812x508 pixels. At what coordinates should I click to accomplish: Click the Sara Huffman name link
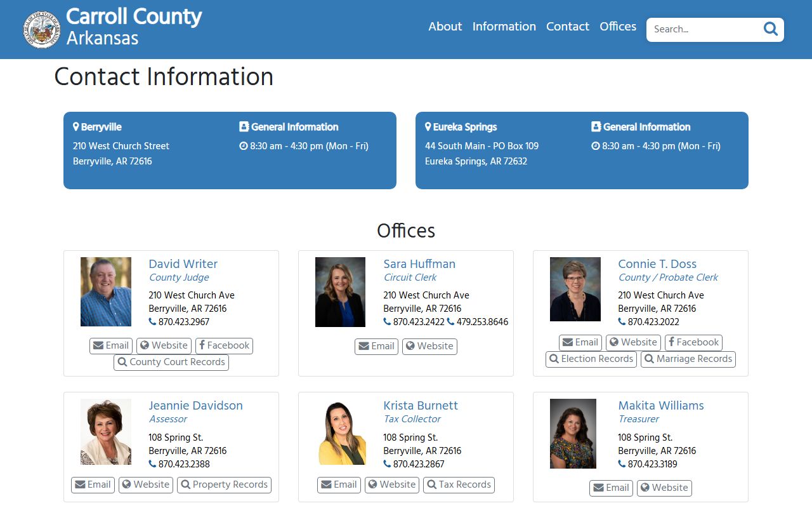[419, 264]
